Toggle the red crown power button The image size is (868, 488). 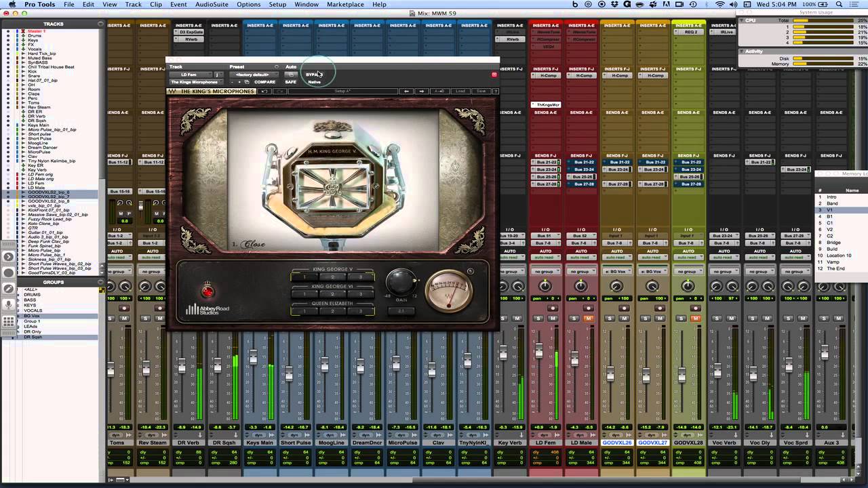pyautogui.click(x=208, y=291)
